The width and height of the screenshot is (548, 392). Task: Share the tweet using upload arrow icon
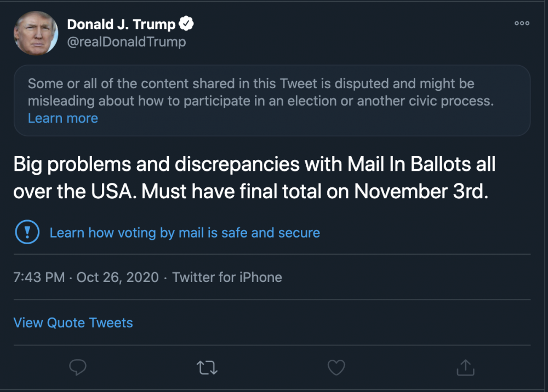(x=465, y=367)
